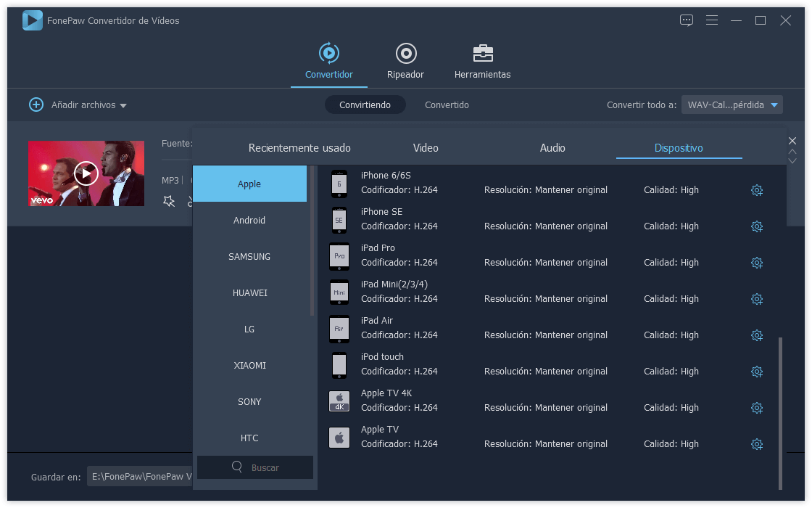The image size is (812, 508).
Task: Open settings gear for iPhone 6/6S profile
Action: (x=757, y=190)
